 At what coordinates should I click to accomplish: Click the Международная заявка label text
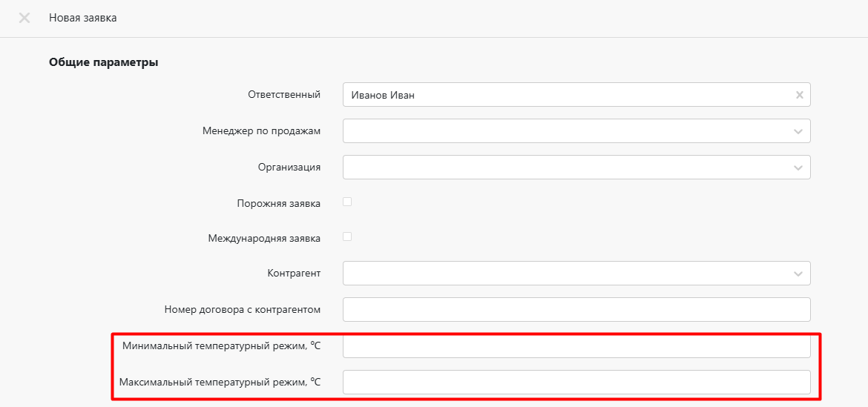pos(264,239)
